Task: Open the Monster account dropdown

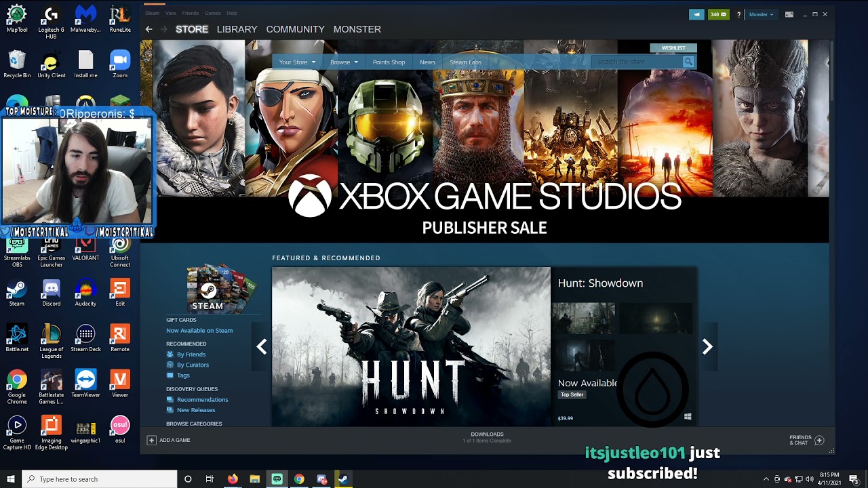Action: [x=761, y=14]
